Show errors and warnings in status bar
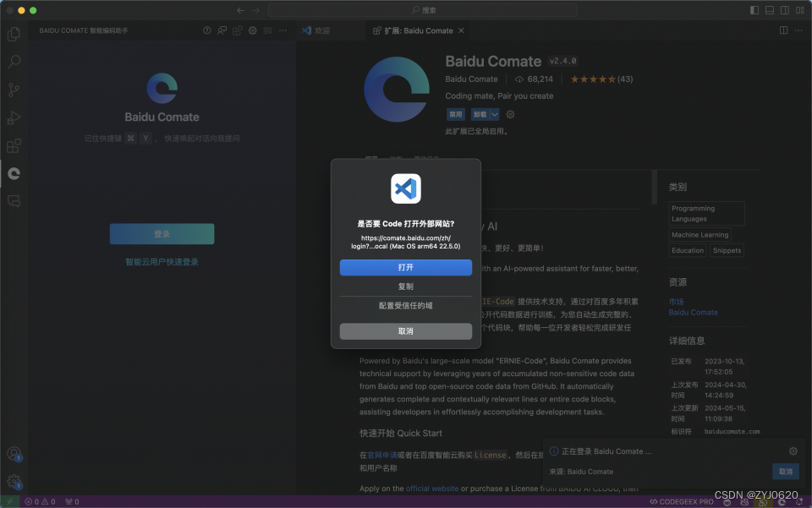Image resolution: width=812 pixels, height=508 pixels. click(x=40, y=501)
